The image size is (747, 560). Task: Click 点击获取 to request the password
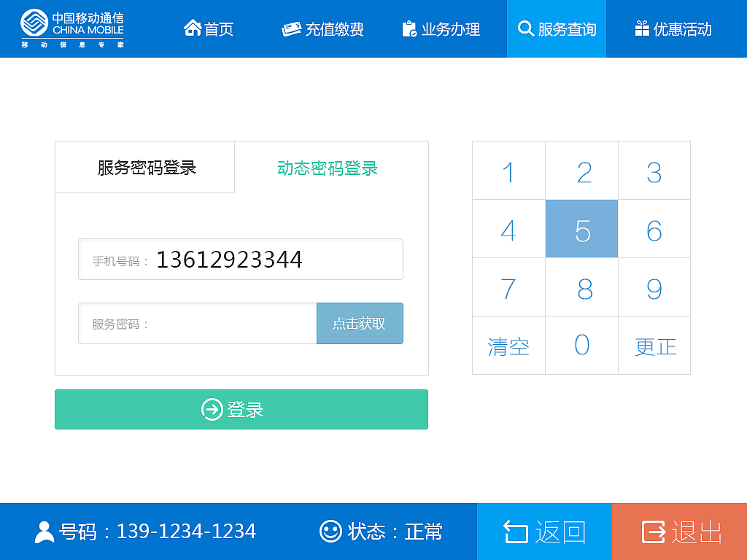(360, 323)
